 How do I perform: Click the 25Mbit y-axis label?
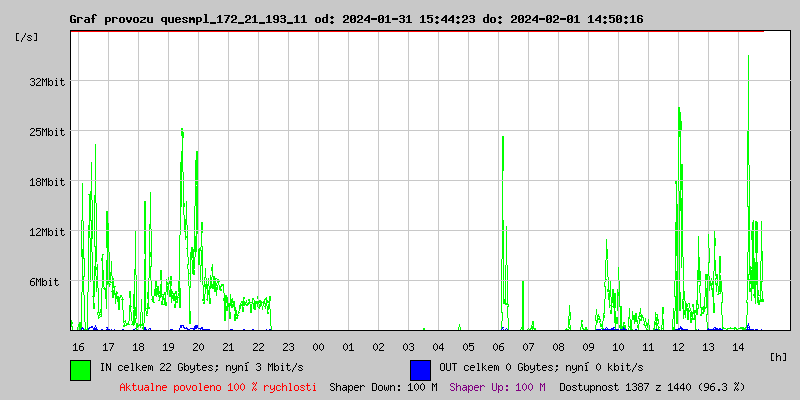pyautogui.click(x=46, y=132)
